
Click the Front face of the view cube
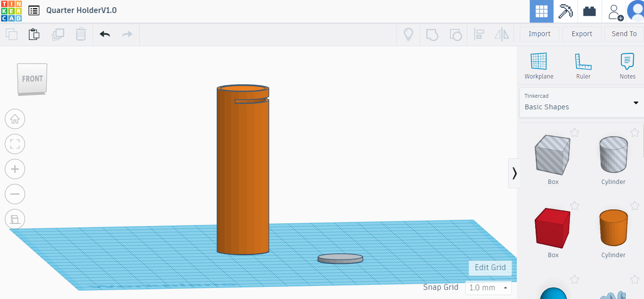pyautogui.click(x=32, y=79)
